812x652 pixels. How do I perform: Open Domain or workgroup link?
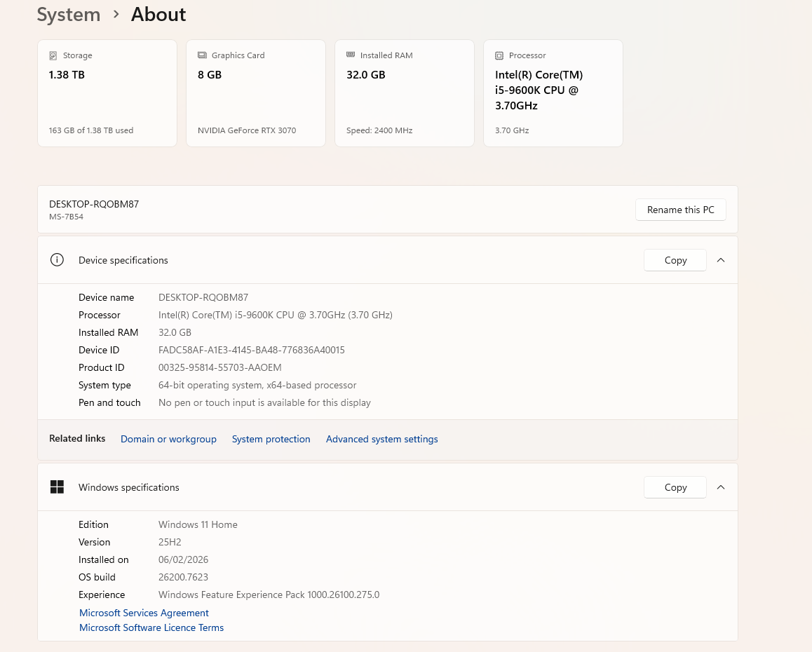pos(168,439)
